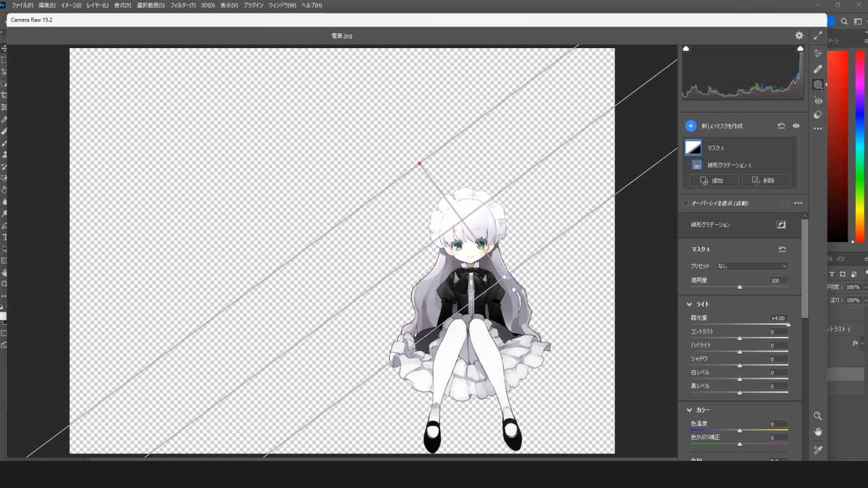
Task: Open the preset dropdown set to なし
Action: click(752, 266)
